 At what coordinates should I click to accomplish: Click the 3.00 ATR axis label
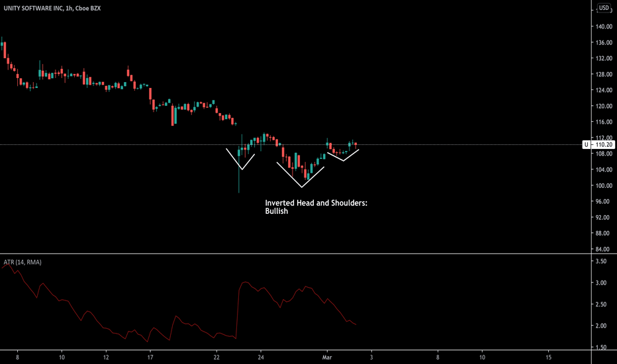(x=601, y=283)
